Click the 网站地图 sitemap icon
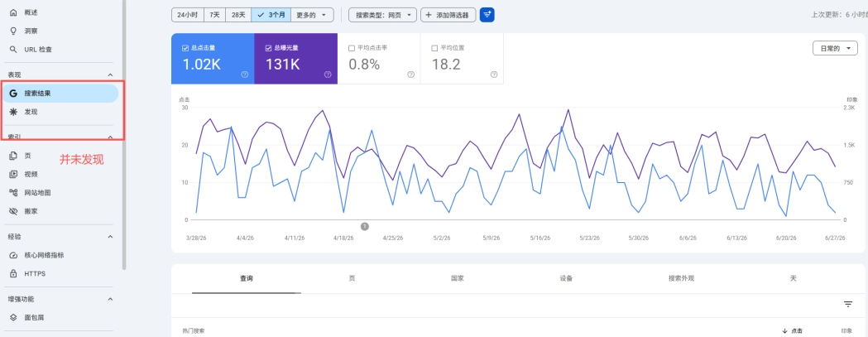 pos(14,192)
